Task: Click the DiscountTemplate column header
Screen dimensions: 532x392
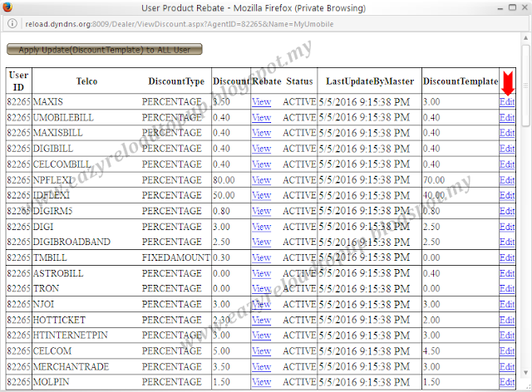Action: (x=461, y=81)
